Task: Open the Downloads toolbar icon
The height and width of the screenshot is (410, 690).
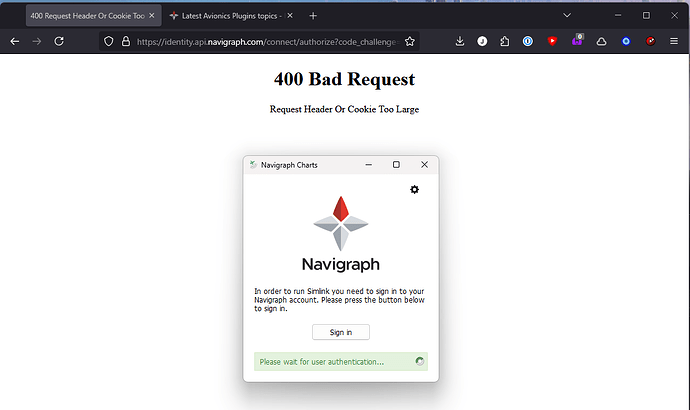Action: tap(460, 41)
